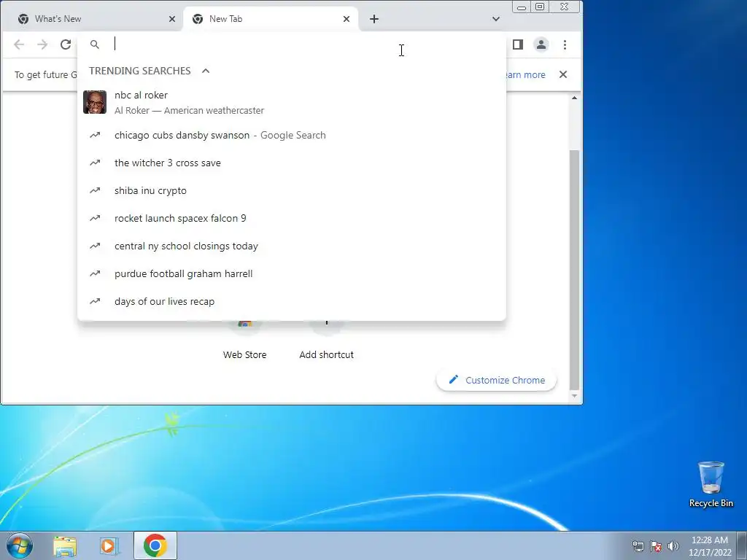Launch Windows Media Player from taskbar
Image resolution: width=747 pixels, height=560 pixels.
pos(109,545)
